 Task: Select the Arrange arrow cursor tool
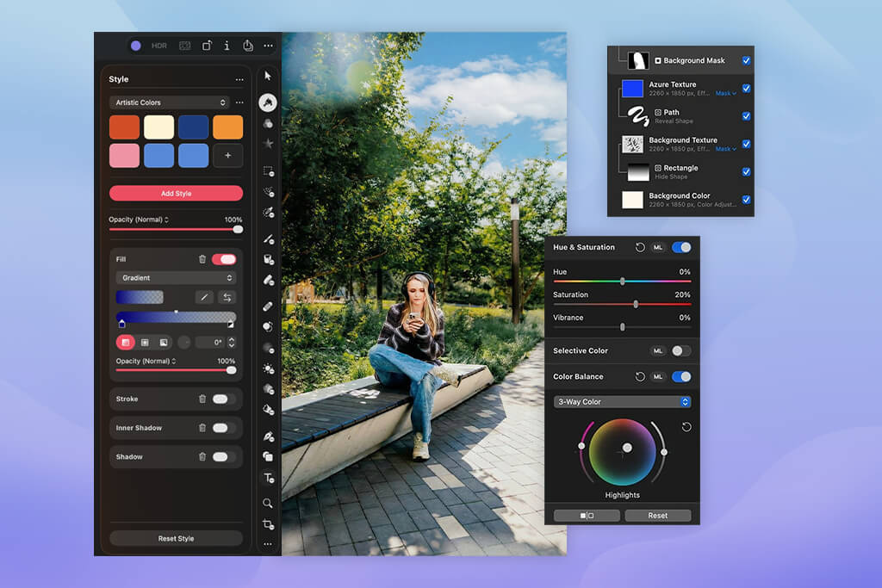pos(268,76)
